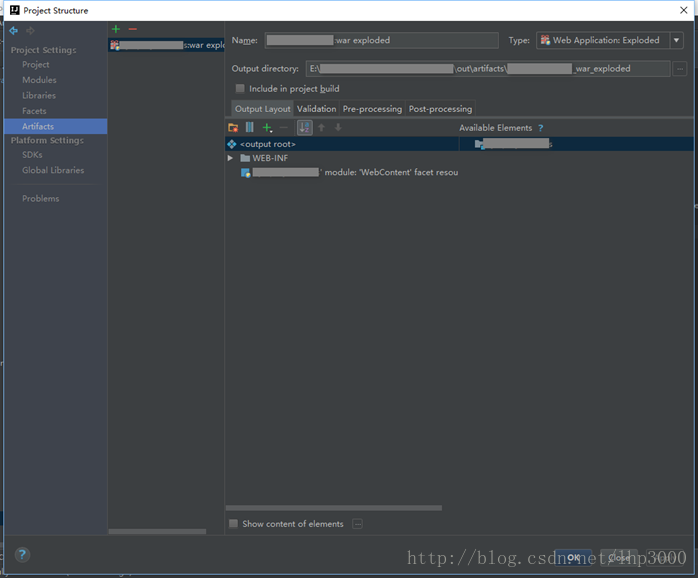Create a new directory in output layout
This screenshot has width=698, height=578.
click(x=233, y=128)
